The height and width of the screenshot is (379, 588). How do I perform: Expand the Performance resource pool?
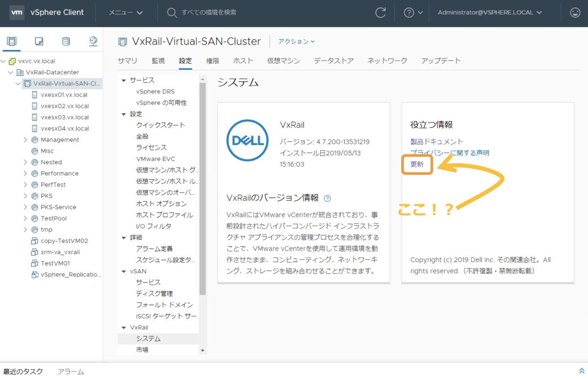(x=25, y=173)
